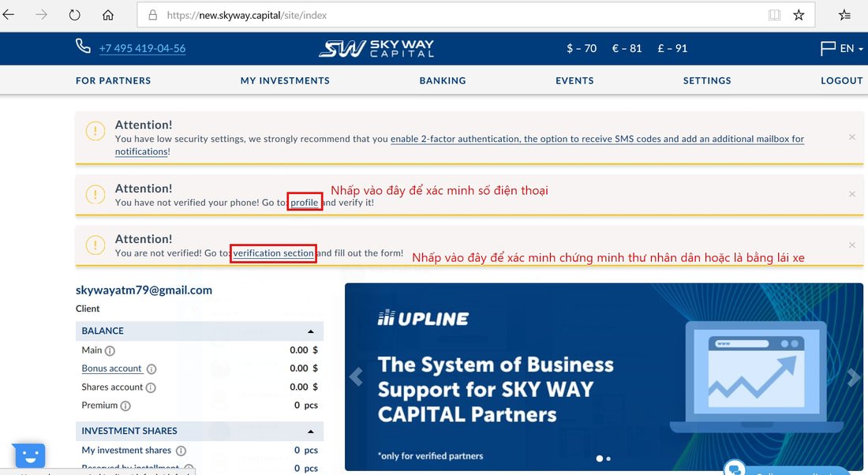868x475 pixels.
Task: Reload the page with refresh icon
Action: (x=75, y=15)
